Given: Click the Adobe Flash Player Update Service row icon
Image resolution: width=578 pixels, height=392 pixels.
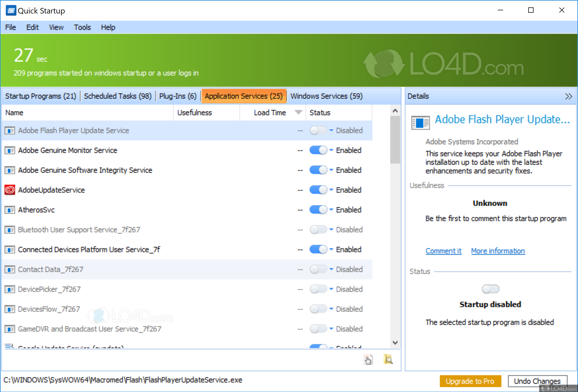Looking at the screenshot, I should (x=10, y=130).
